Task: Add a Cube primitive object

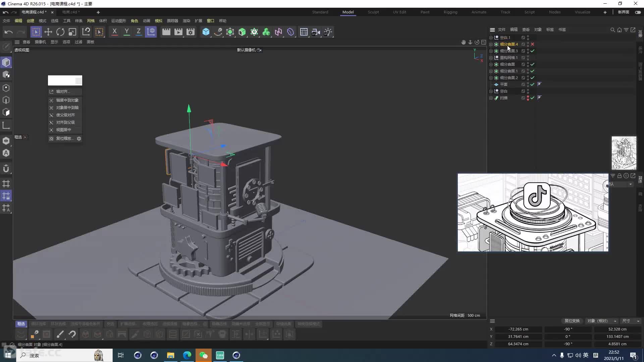Action: coord(206,32)
